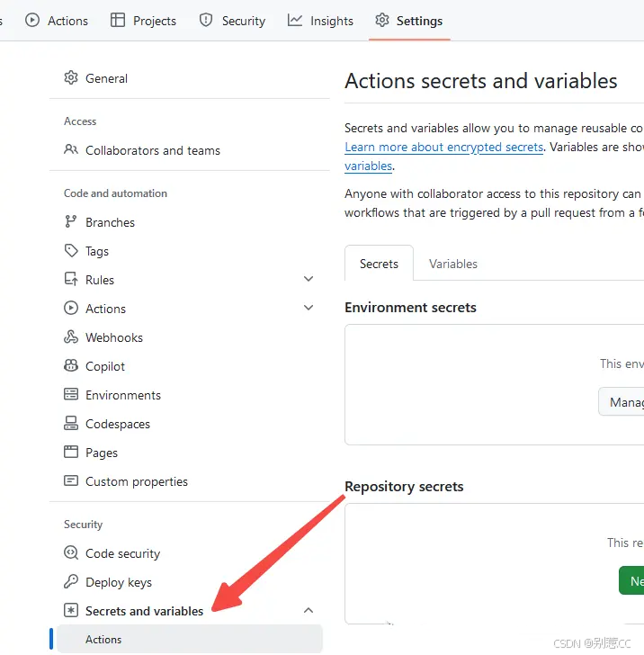Open Branches settings
This screenshot has height=655, width=644.
click(190, 222)
